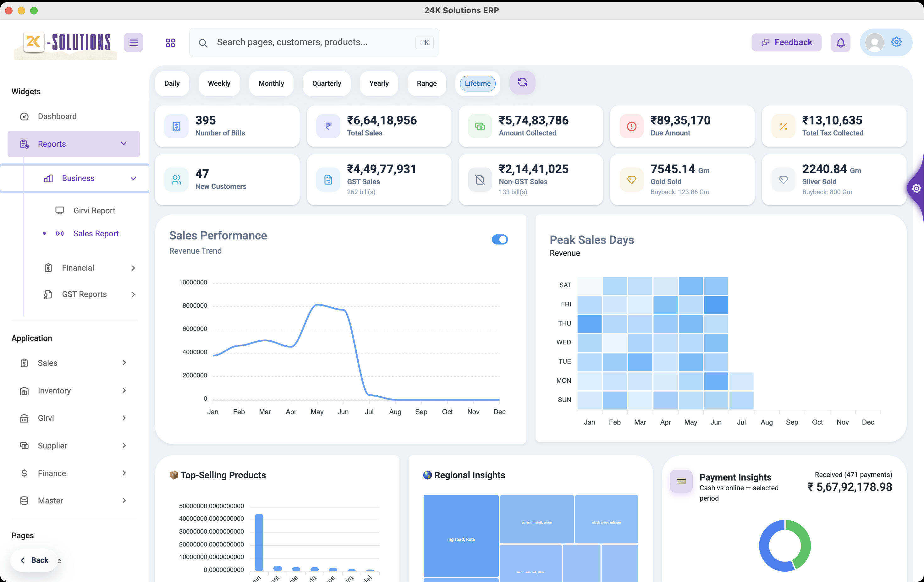This screenshot has width=924, height=582.
Task: Switch to the Weekly period tab
Action: [x=219, y=83]
